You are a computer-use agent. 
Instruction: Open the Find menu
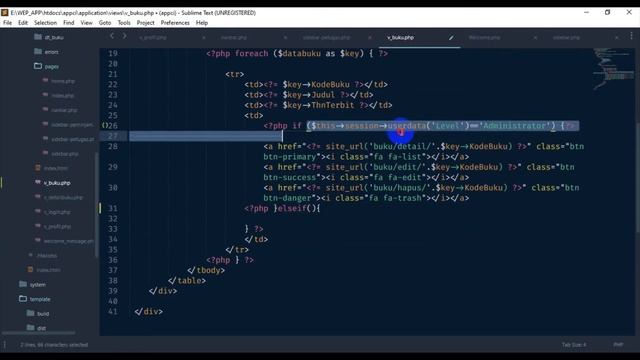[x=69, y=23]
